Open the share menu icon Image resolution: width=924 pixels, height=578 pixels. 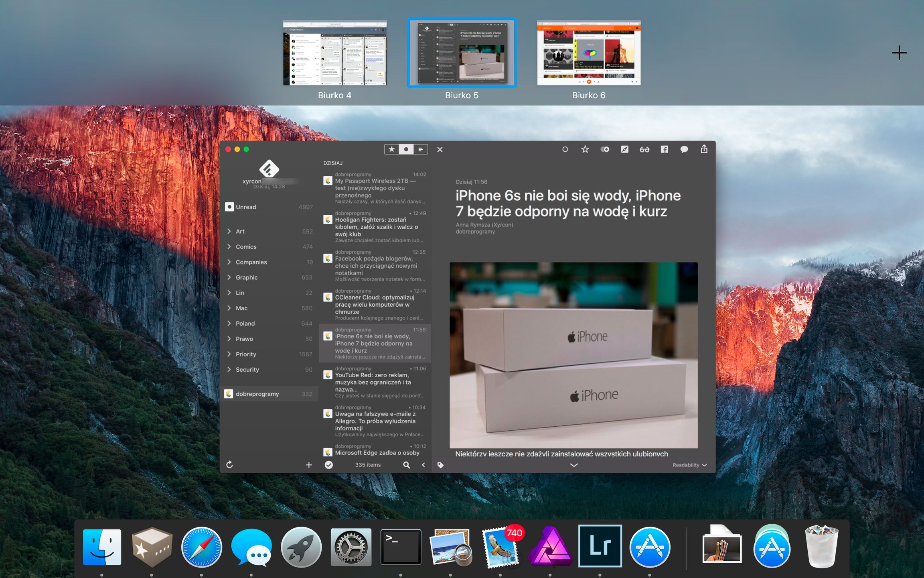pos(704,149)
